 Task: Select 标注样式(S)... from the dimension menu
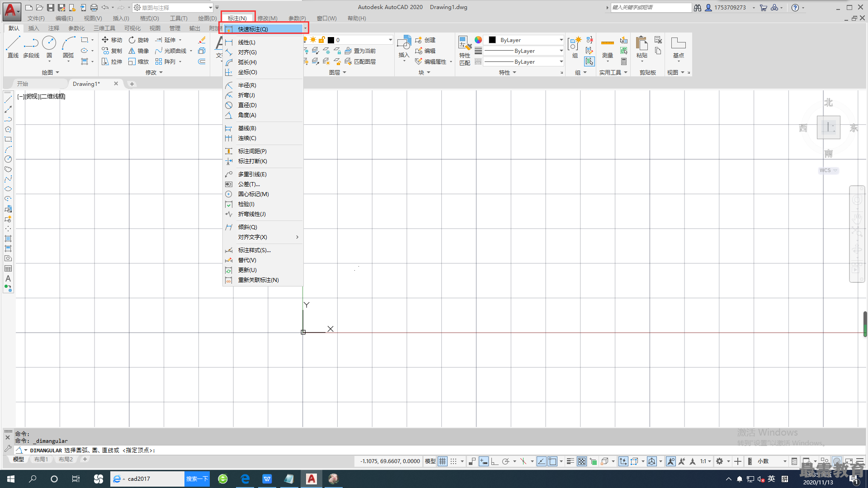[x=263, y=250]
